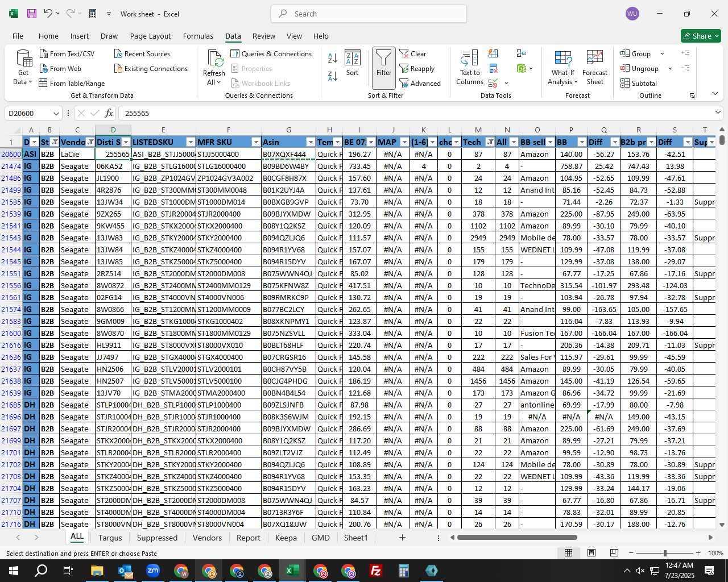The height and width of the screenshot is (582, 728).
Task: Import data From Web
Action: pos(60,68)
